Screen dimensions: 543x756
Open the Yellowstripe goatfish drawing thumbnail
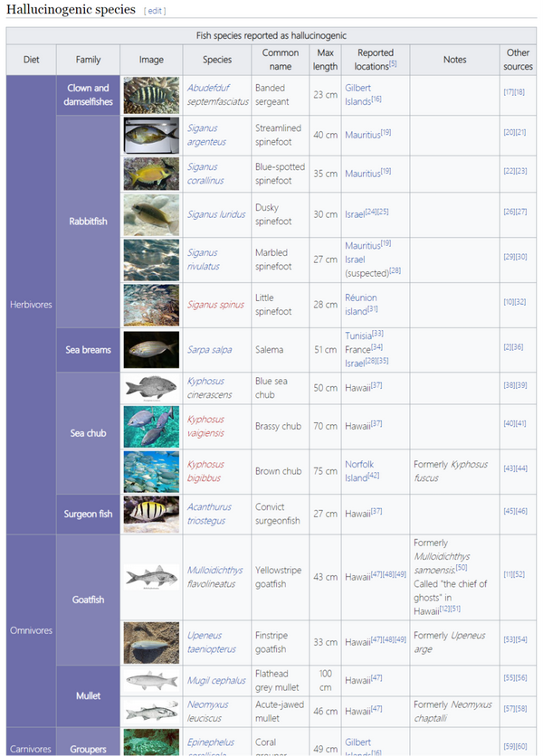[151, 577]
